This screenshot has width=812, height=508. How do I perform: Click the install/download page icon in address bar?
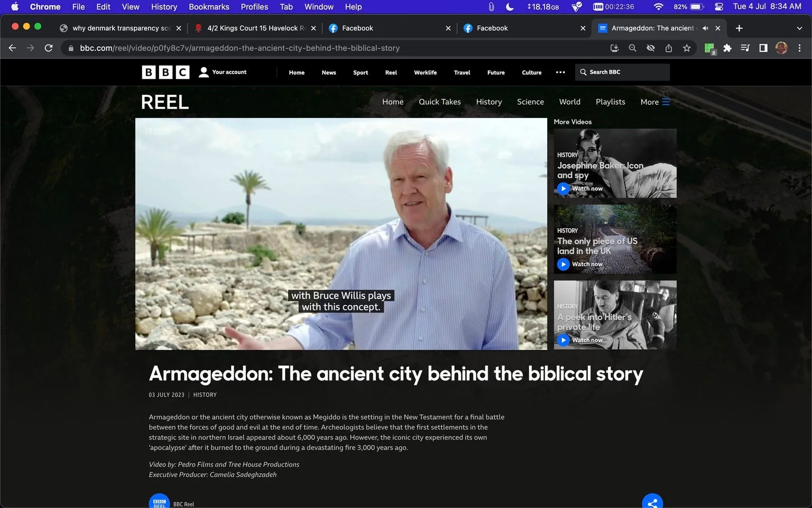pos(614,48)
